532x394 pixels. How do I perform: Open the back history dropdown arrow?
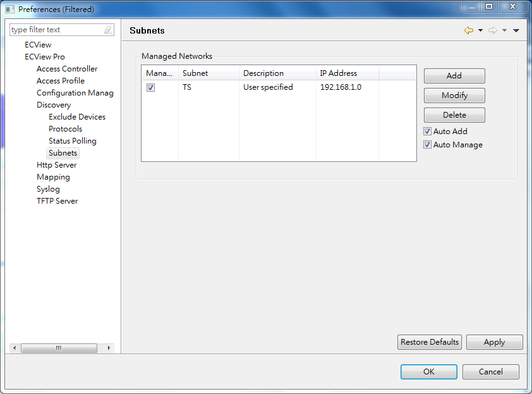(480, 30)
